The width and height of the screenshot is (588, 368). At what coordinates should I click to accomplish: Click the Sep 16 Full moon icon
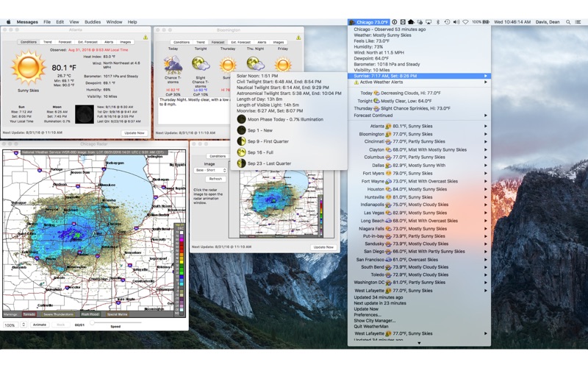click(242, 152)
